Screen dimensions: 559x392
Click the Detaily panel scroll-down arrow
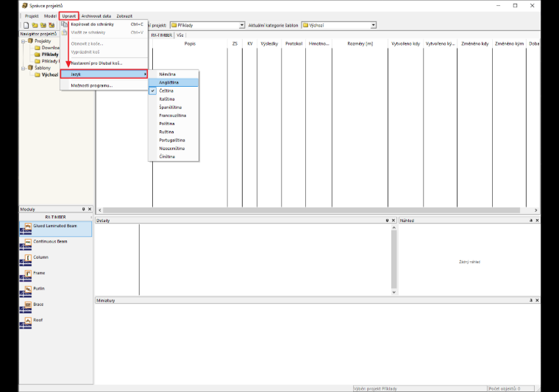point(394,292)
